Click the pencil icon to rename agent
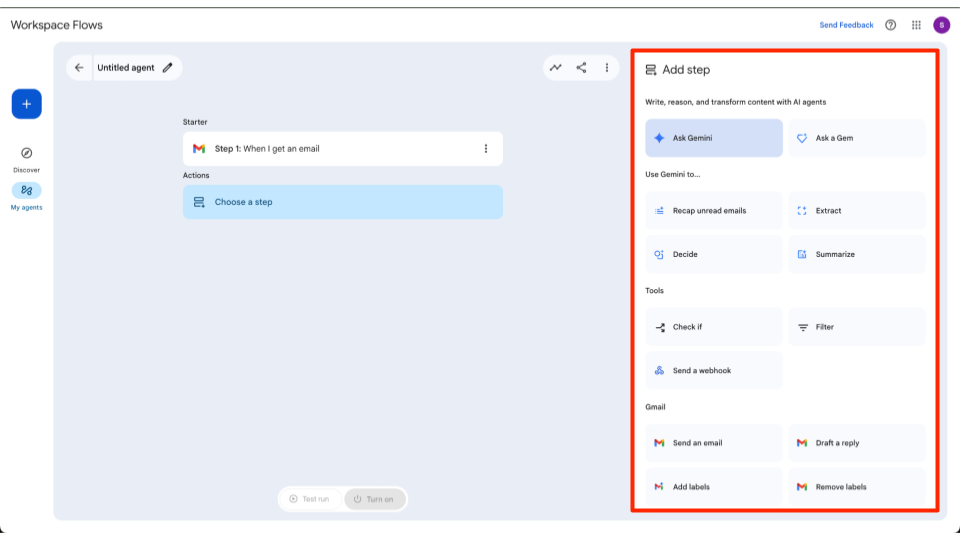Image resolution: width=960 pixels, height=540 pixels. (167, 68)
